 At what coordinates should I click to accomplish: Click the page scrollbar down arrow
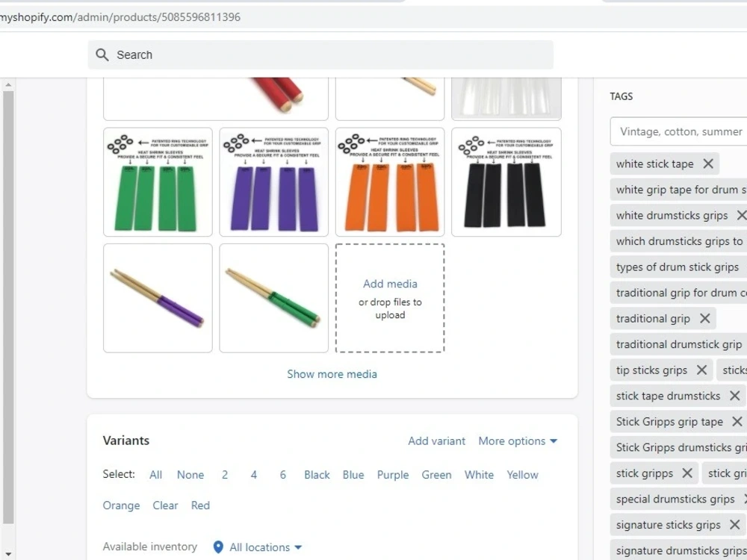coord(8,554)
